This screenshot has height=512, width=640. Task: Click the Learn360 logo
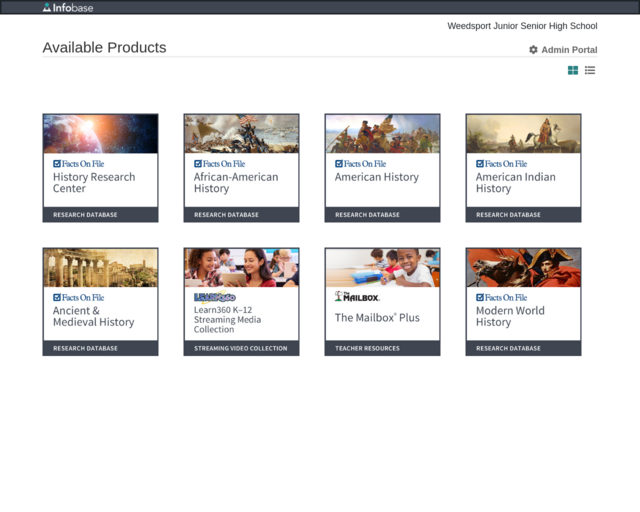215,297
